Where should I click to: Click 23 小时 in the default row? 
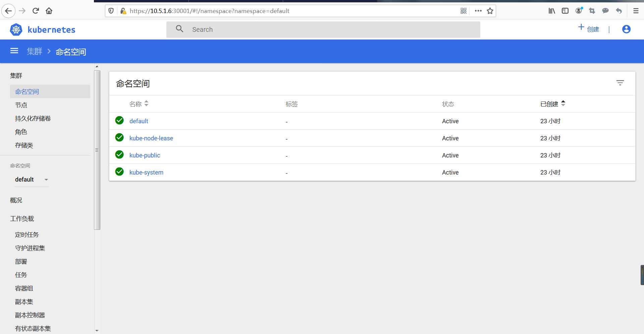point(550,121)
